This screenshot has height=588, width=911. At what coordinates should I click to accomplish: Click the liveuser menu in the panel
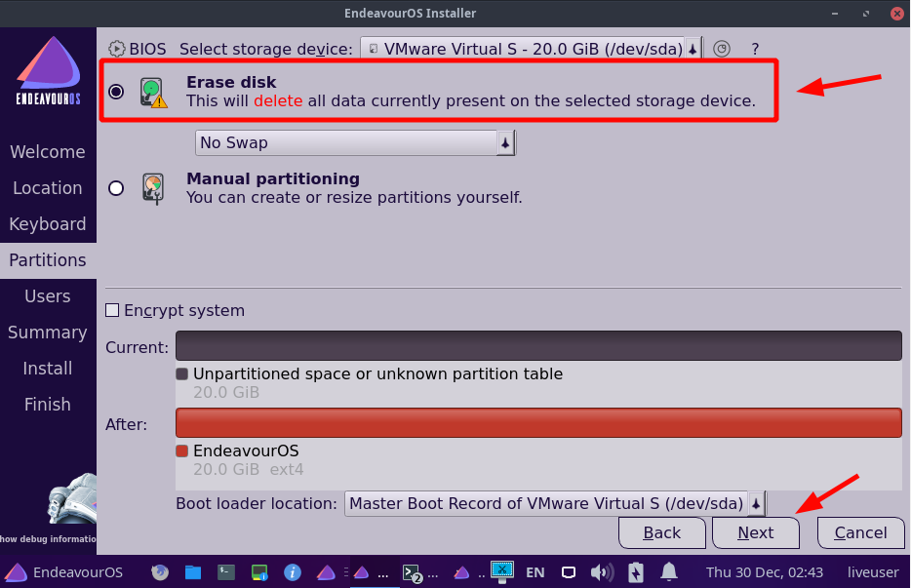pos(873,572)
